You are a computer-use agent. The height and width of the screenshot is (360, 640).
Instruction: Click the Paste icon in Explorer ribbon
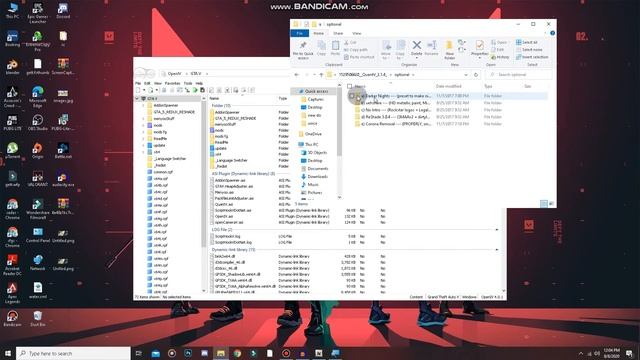(335, 48)
